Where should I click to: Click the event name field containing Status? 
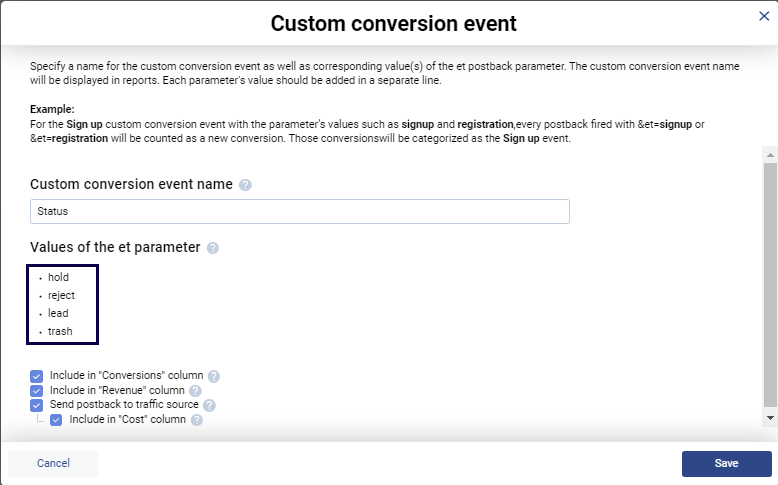(300, 211)
